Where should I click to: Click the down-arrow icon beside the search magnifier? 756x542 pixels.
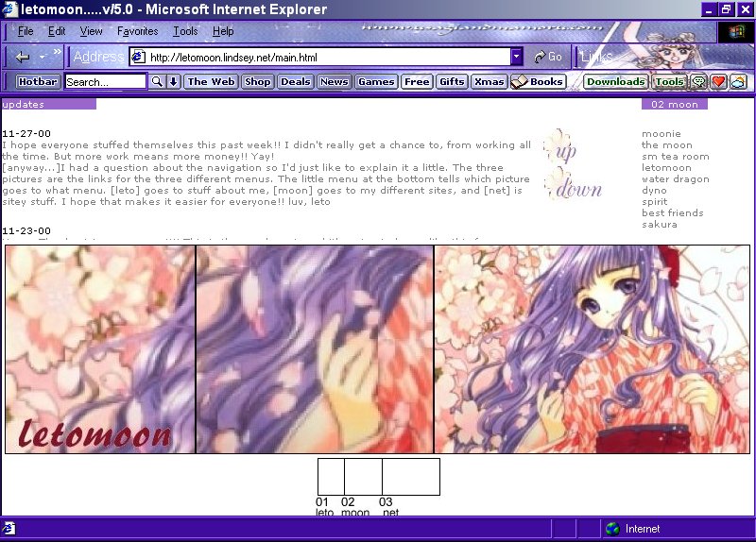[174, 82]
